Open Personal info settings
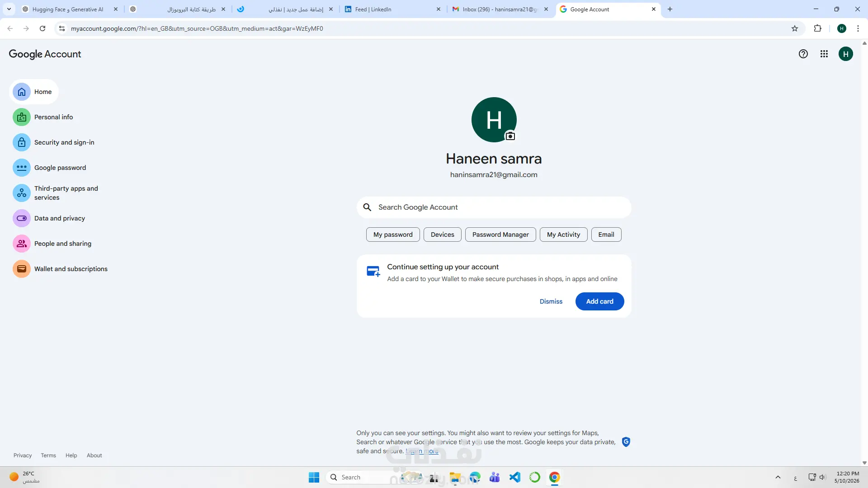 pyautogui.click(x=43, y=117)
